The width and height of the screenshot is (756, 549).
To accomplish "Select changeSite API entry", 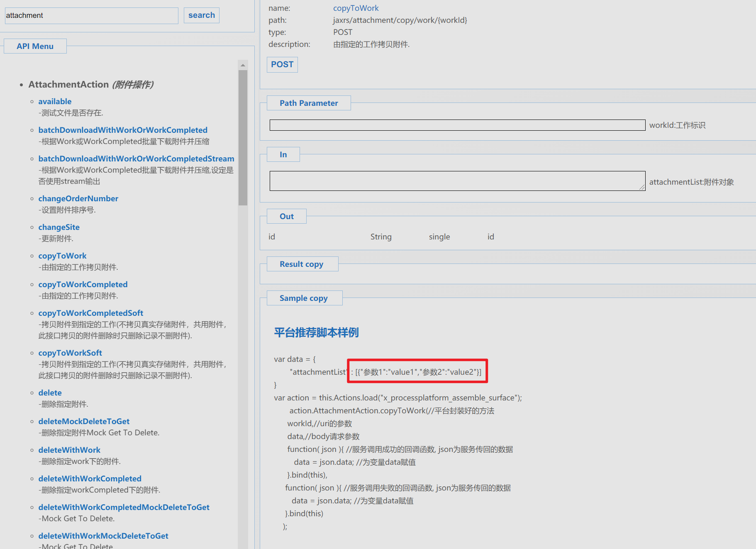I will 59,227.
